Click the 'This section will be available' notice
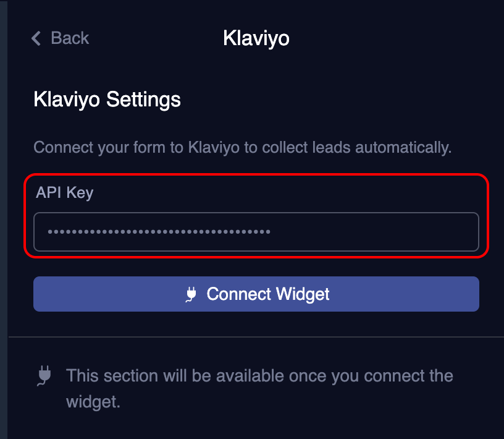The height and width of the screenshot is (439, 504). click(259, 388)
